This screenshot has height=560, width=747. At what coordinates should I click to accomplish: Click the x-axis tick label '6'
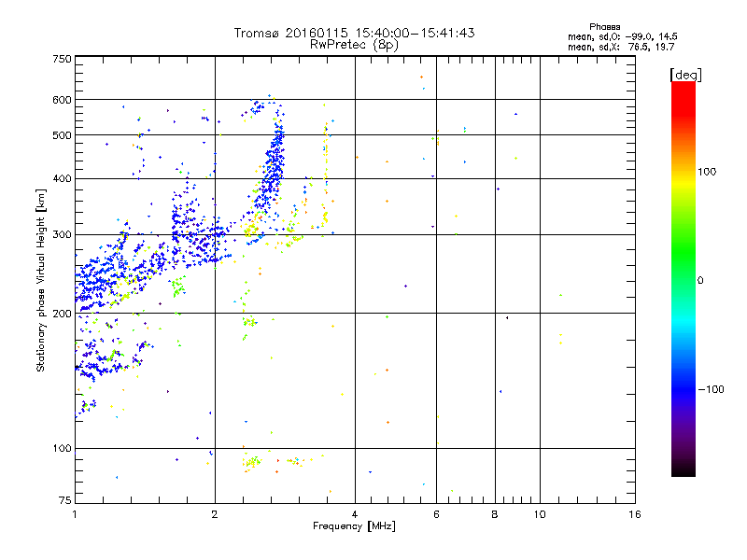pyautogui.click(x=436, y=514)
